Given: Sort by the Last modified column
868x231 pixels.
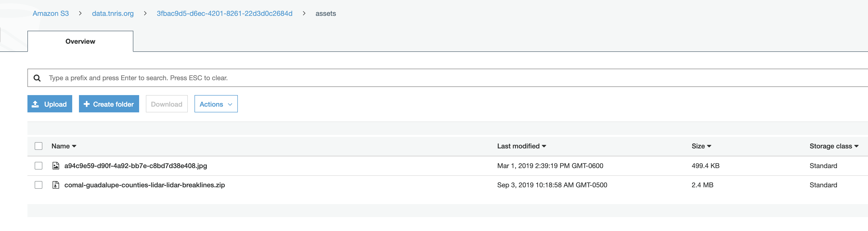Looking at the screenshot, I should [521, 146].
